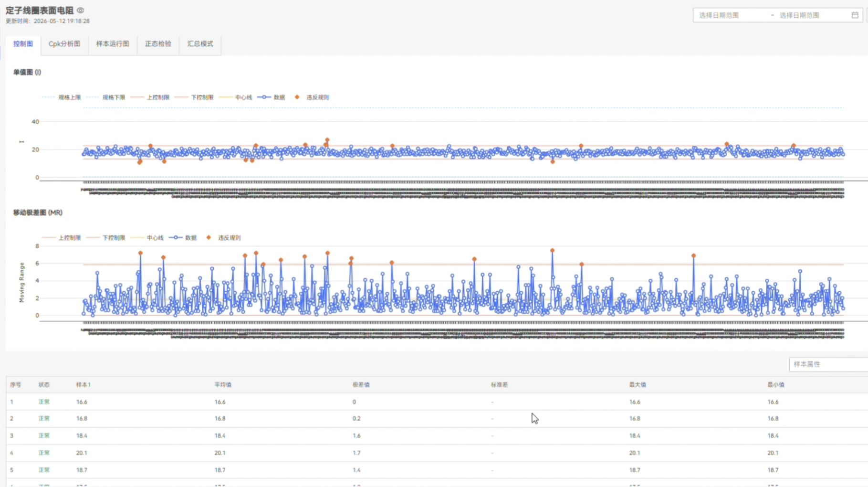
Task: Toggle 数据 legend in the 单值图 chart
Action: coord(271,97)
